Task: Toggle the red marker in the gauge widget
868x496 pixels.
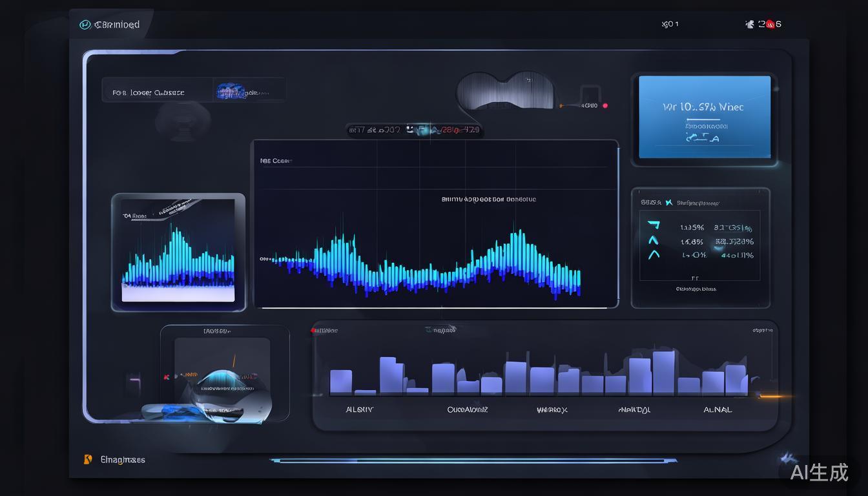Action: pyautogui.click(x=167, y=377)
